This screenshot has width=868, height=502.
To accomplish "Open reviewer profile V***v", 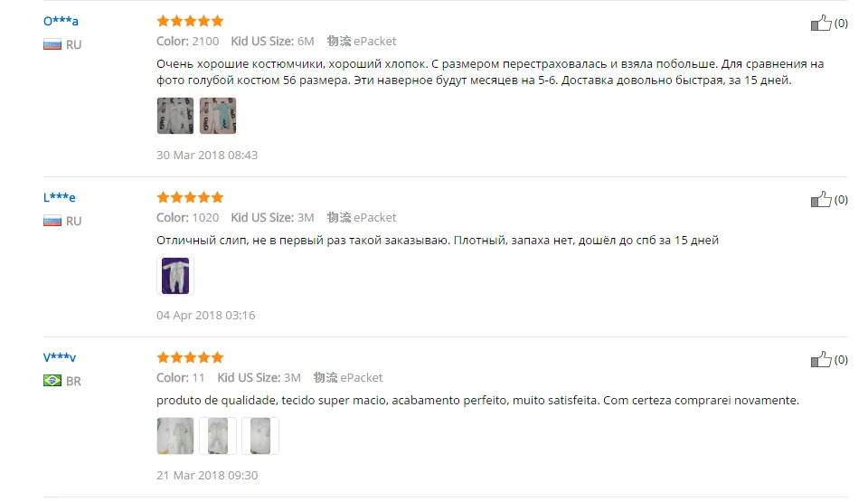I will 60,357.
